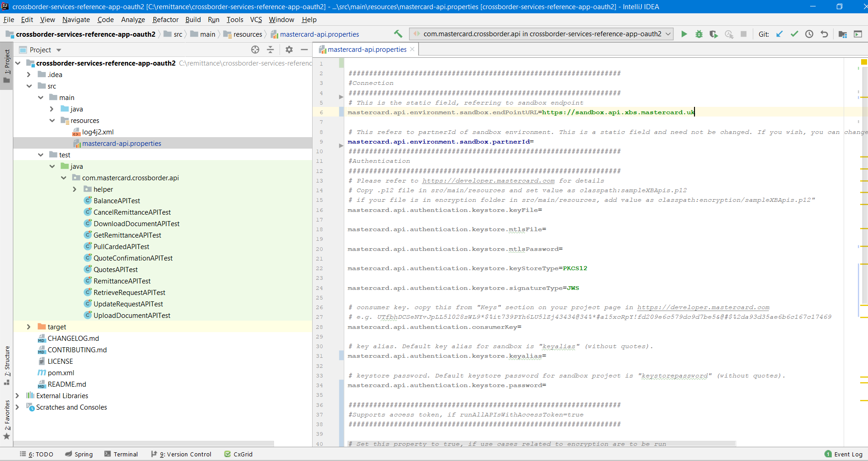Click the Git update project arrow
This screenshot has height=461, width=868.
coord(779,34)
